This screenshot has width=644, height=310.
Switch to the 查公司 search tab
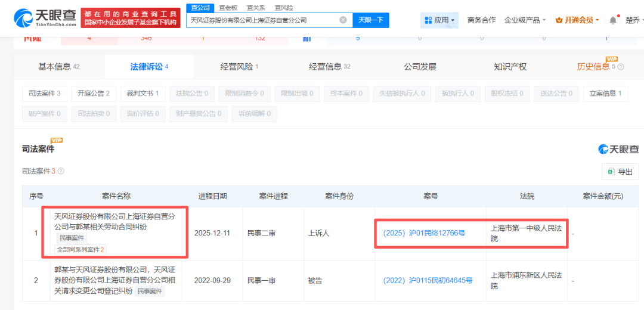point(200,7)
